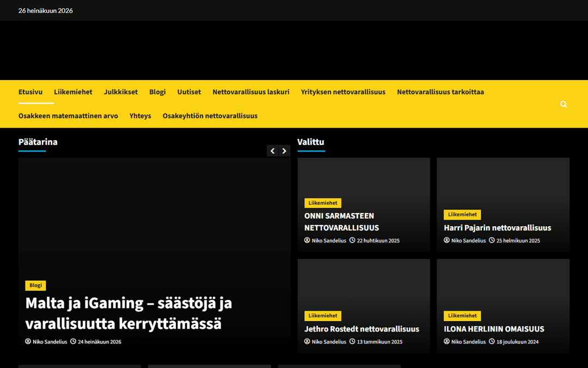Open ONNI SARMASTEEN NETTOVARALLISUUS article
Viewport: 588px width, 368px height.
coord(341,222)
